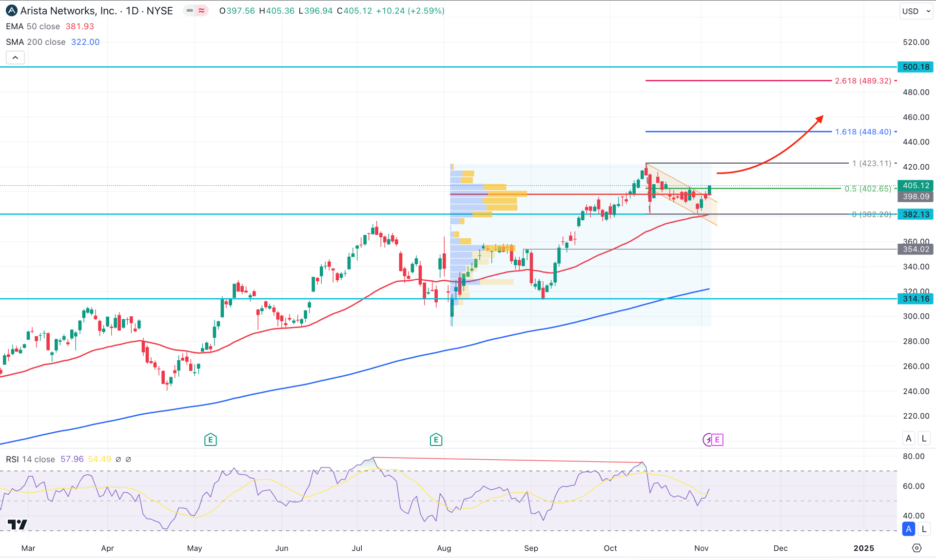
Task: Click the 1D interval in the title
Action: [132, 11]
